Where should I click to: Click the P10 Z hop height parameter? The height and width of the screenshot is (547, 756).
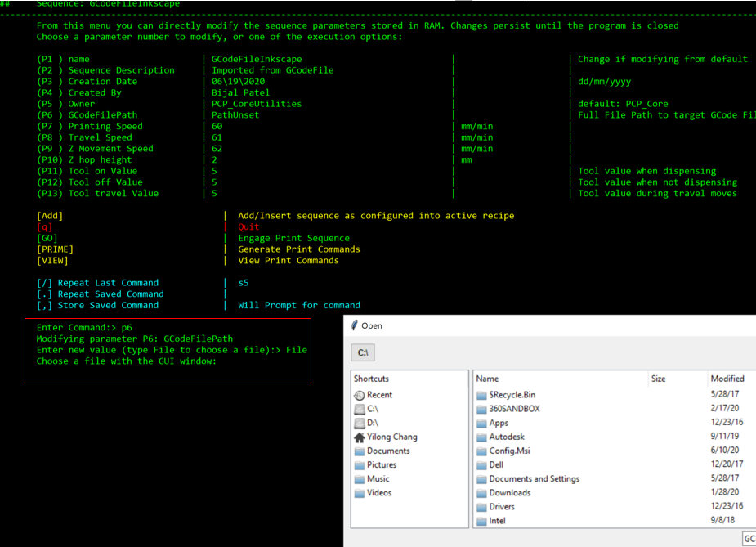pyautogui.click(x=84, y=159)
